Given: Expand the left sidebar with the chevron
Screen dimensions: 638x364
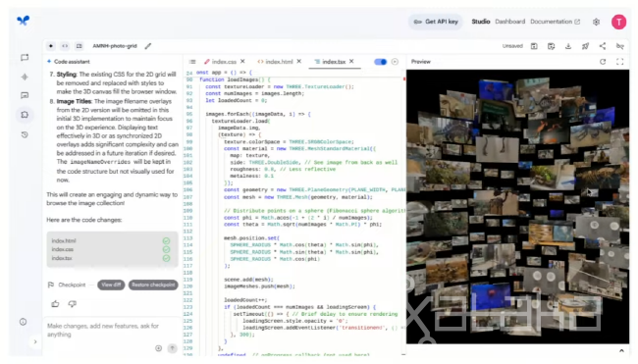Looking at the screenshot, I should click(x=35, y=341).
